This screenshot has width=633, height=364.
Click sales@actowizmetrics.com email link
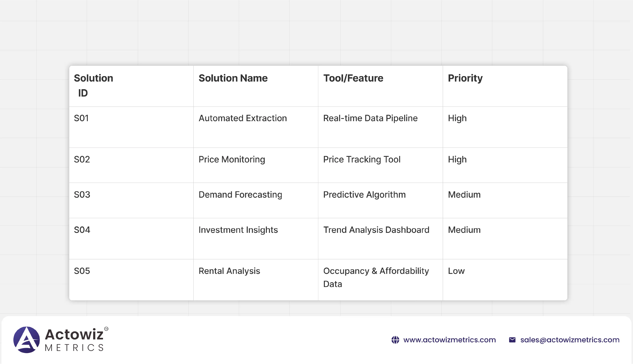coord(570,340)
